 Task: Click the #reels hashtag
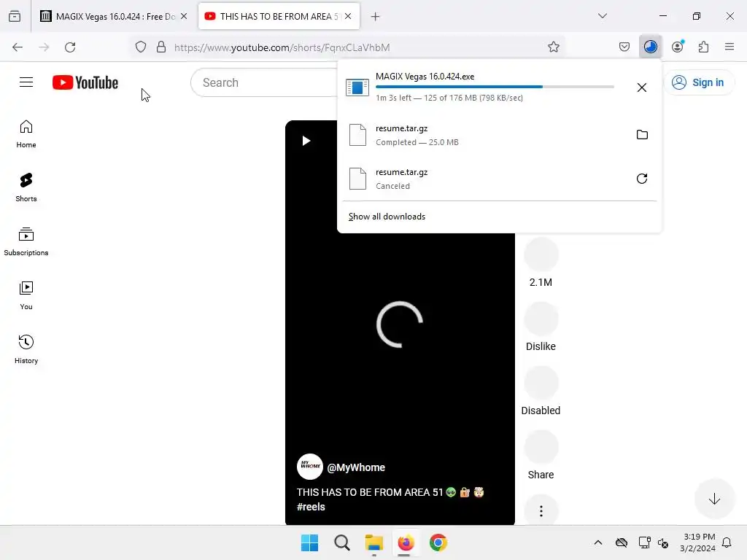tap(311, 507)
